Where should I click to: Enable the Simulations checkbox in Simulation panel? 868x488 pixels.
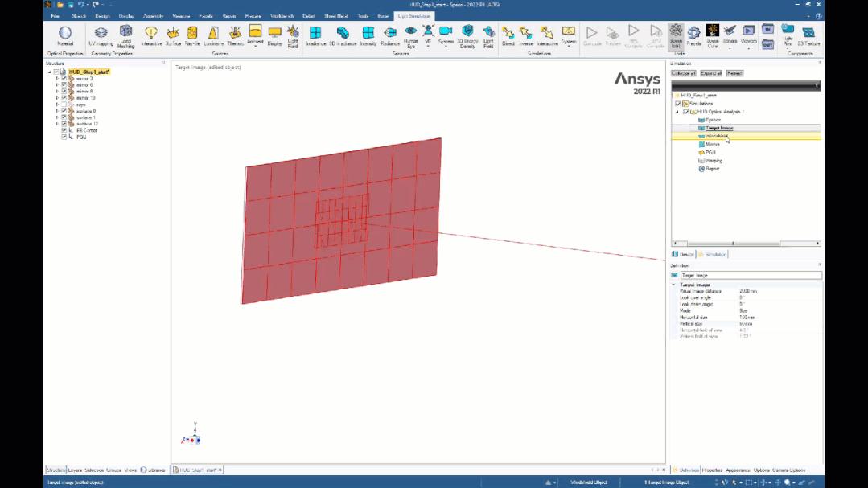[x=678, y=103]
